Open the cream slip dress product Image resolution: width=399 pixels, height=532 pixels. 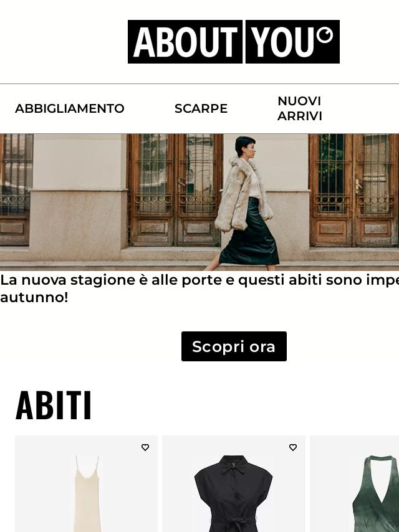[x=86, y=484]
